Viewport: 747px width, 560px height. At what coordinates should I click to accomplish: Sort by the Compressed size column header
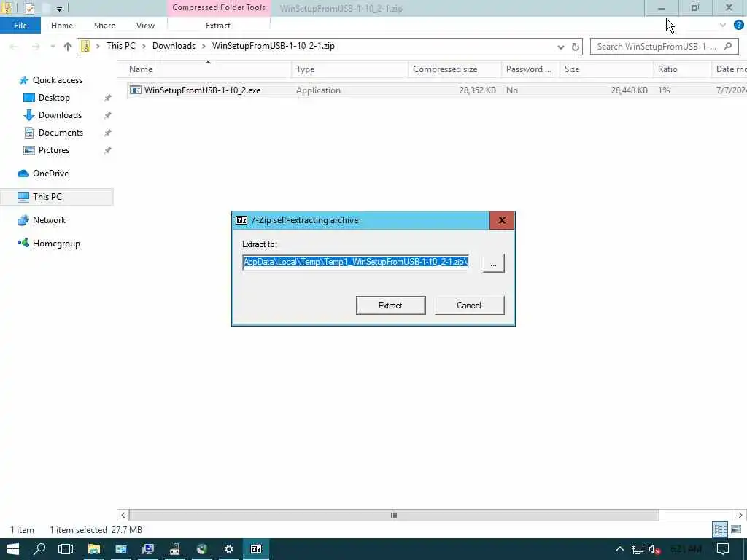coord(454,69)
